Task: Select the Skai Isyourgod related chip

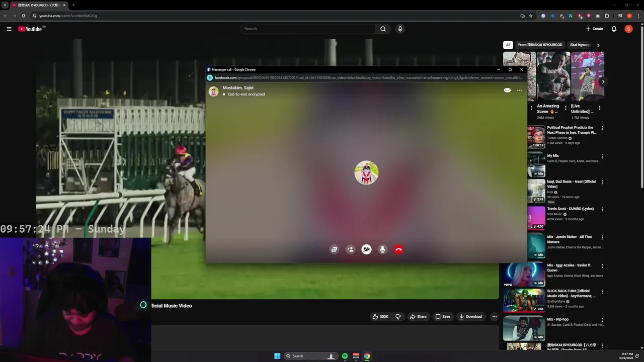Action: (580, 45)
